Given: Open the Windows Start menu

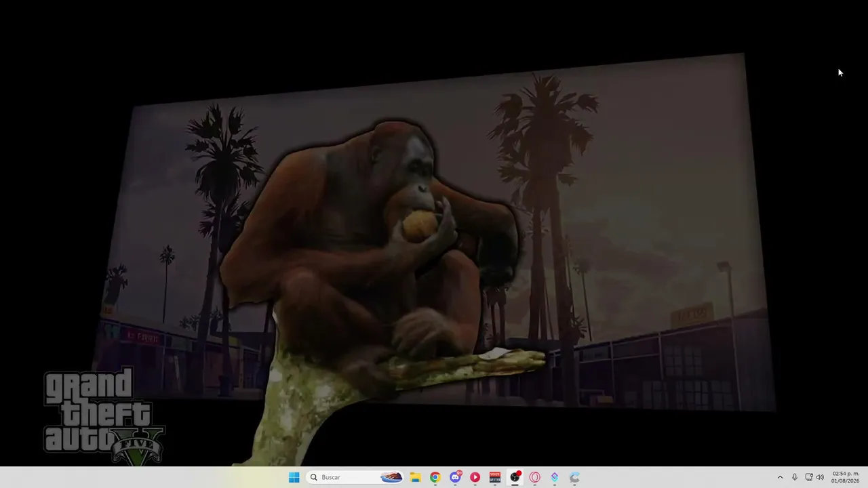Looking at the screenshot, I should click(x=294, y=477).
